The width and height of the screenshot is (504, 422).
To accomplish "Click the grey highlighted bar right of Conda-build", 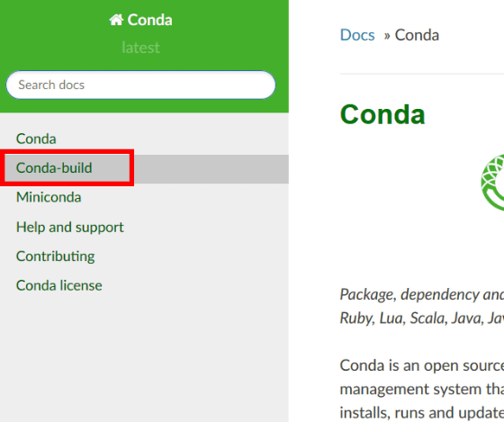I will pos(211,169).
